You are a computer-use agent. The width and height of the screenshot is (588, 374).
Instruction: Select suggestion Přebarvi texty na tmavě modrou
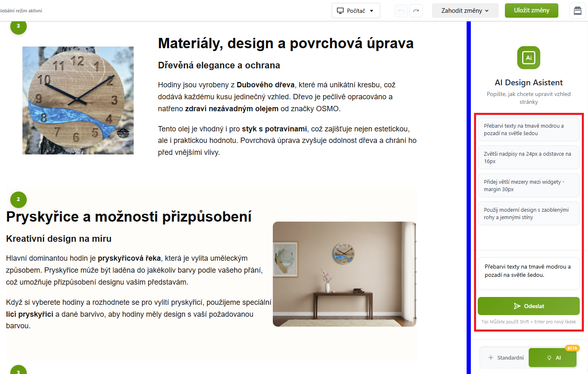click(x=528, y=129)
